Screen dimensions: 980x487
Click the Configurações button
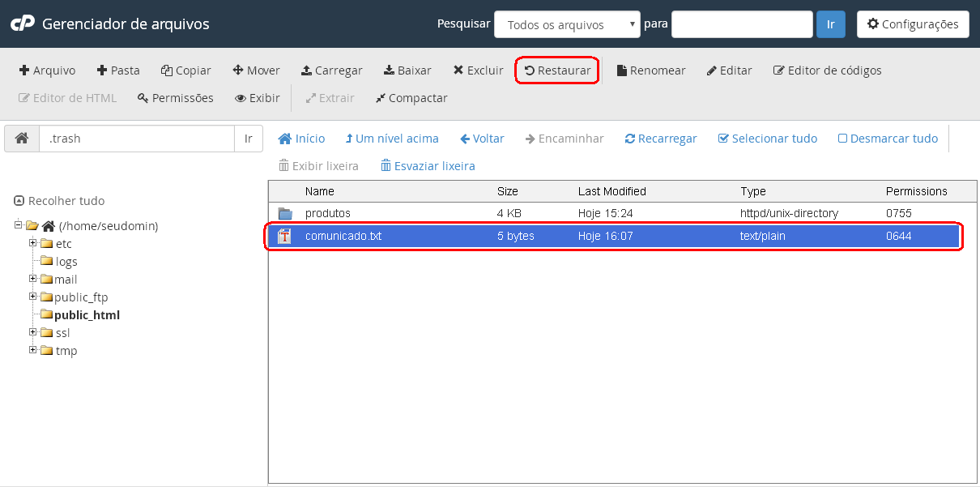[x=912, y=24]
